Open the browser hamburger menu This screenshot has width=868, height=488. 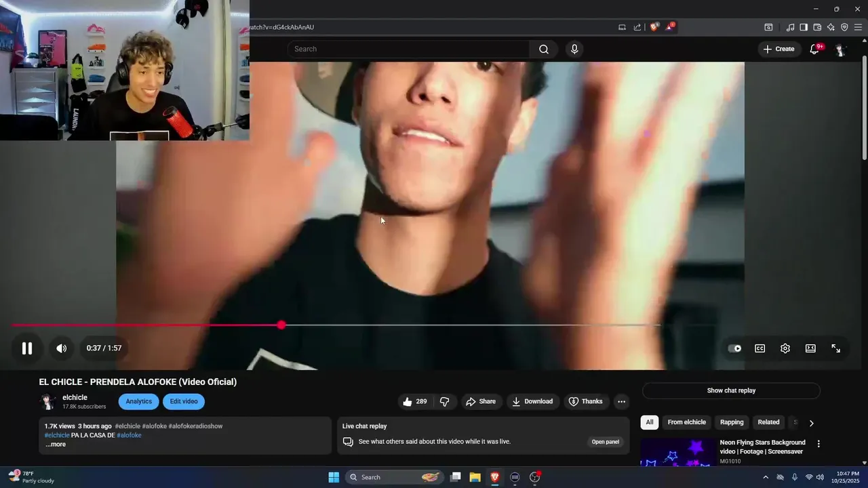858,27
